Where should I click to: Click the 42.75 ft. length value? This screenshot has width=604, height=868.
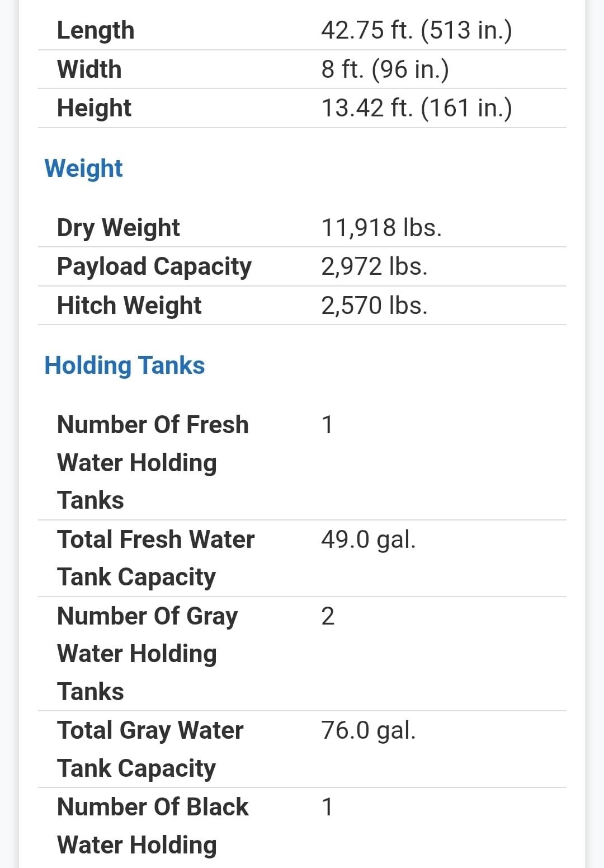point(416,30)
